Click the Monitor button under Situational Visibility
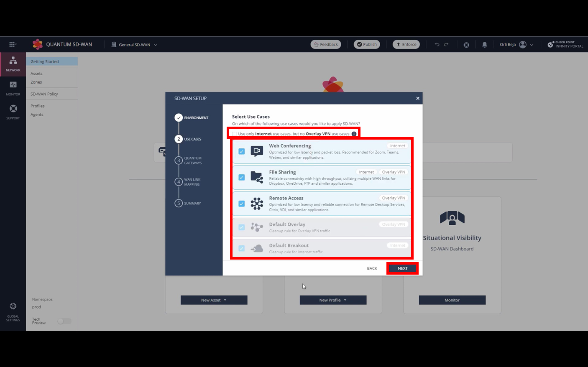The width and height of the screenshot is (588, 367). click(452, 300)
